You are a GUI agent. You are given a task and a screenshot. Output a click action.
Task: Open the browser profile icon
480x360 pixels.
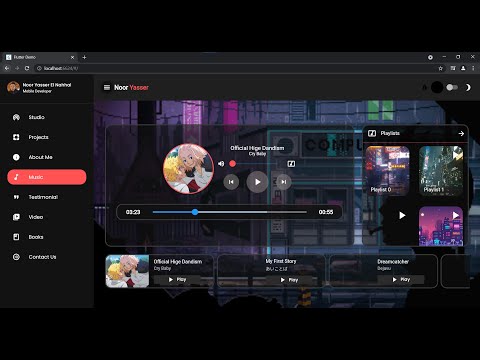pyautogui.click(x=463, y=68)
